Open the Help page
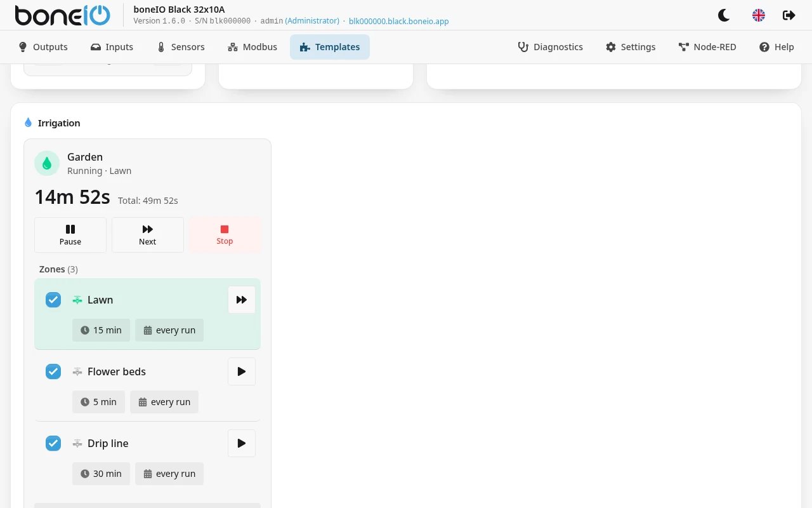The image size is (812, 508). (776, 47)
